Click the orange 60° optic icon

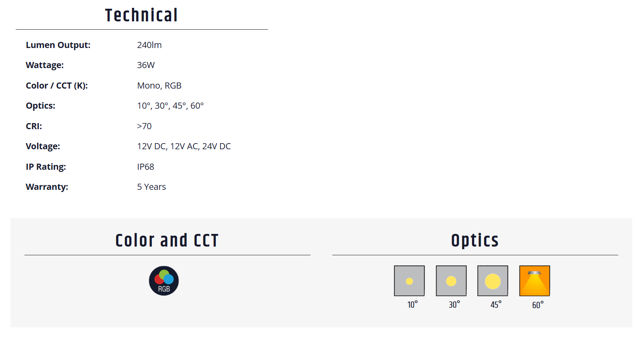pyautogui.click(x=534, y=281)
